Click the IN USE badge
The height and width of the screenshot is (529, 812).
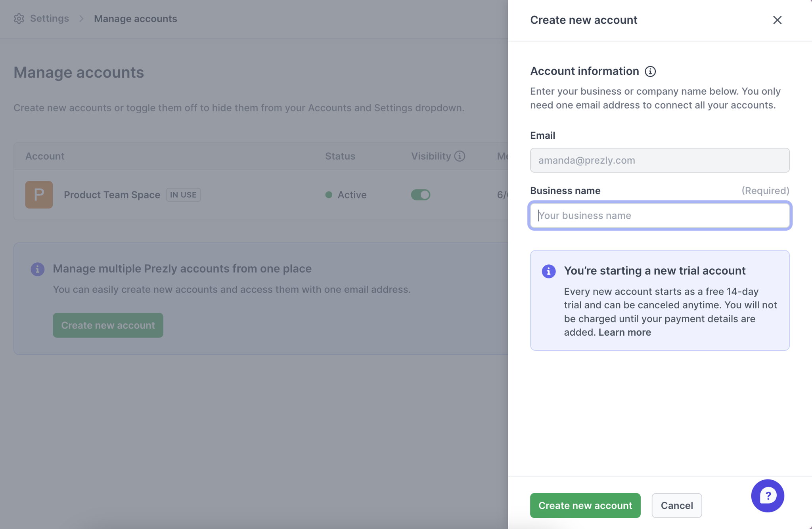pos(183,195)
